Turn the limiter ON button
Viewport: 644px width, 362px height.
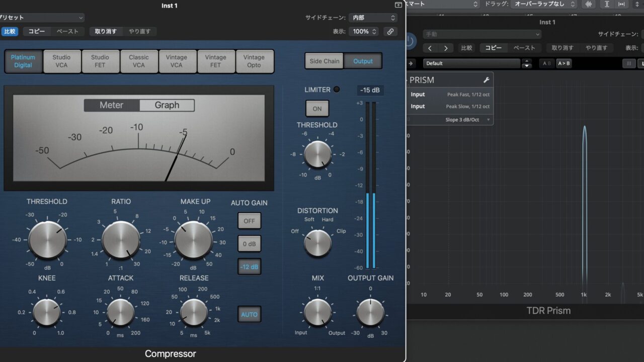[x=317, y=109]
